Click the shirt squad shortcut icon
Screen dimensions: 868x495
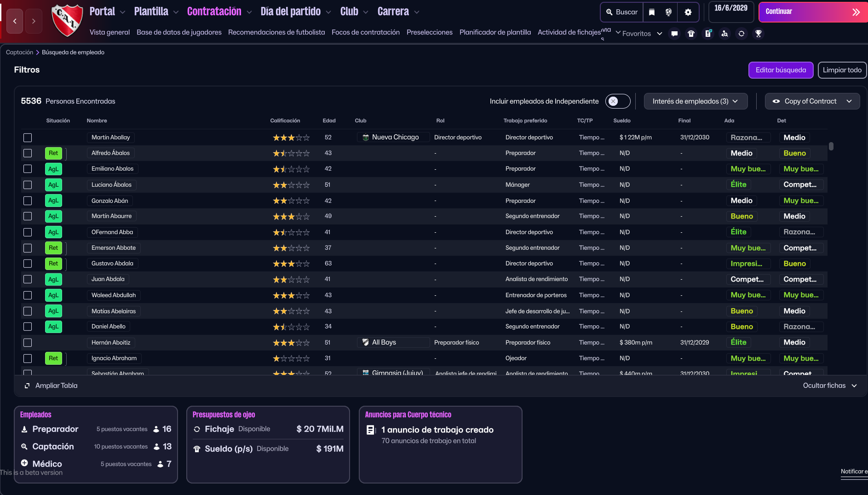point(691,34)
